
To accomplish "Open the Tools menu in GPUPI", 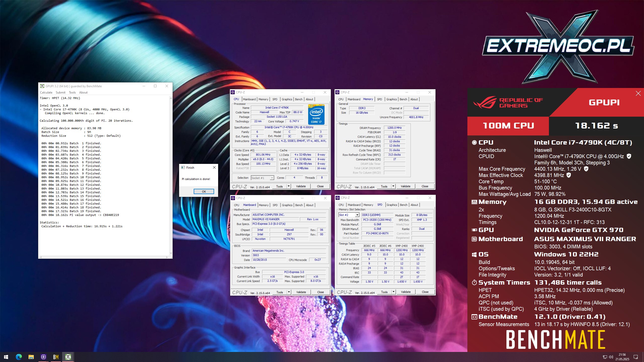I will coord(72,93).
